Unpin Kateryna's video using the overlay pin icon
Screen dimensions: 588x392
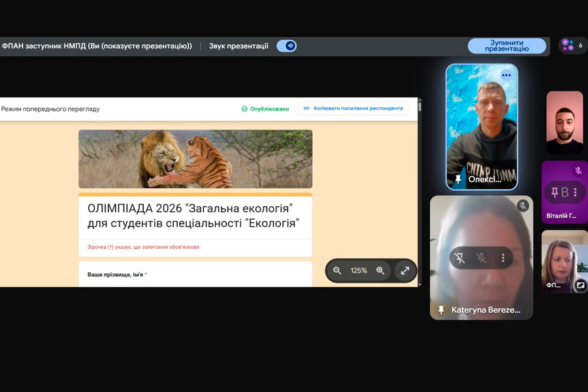(x=460, y=258)
